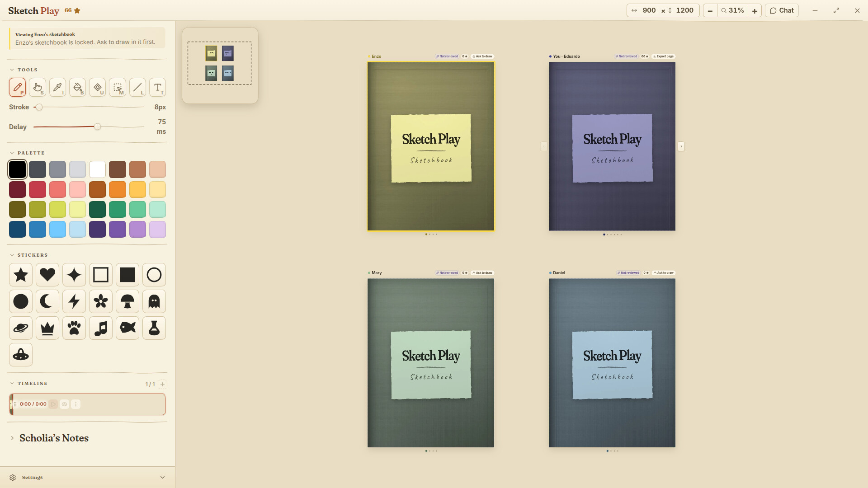Select the Smudge hand tool
The width and height of the screenshot is (868, 488).
[38, 87]
